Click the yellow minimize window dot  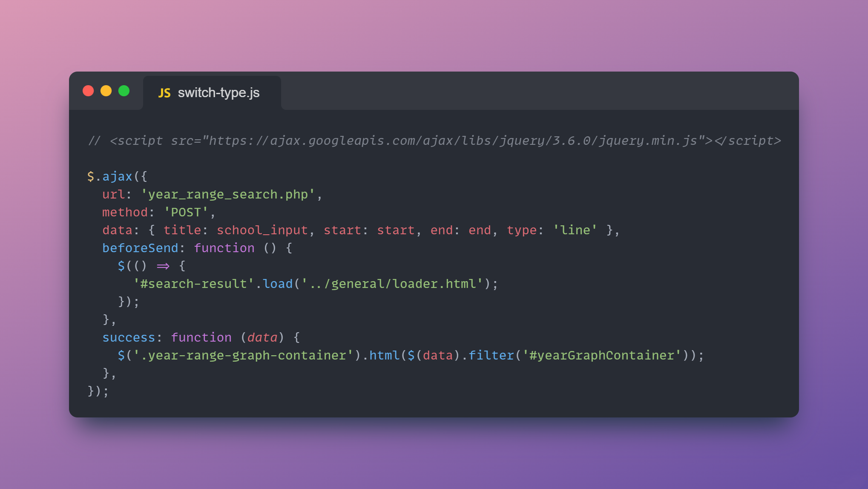tap(106, 91)
